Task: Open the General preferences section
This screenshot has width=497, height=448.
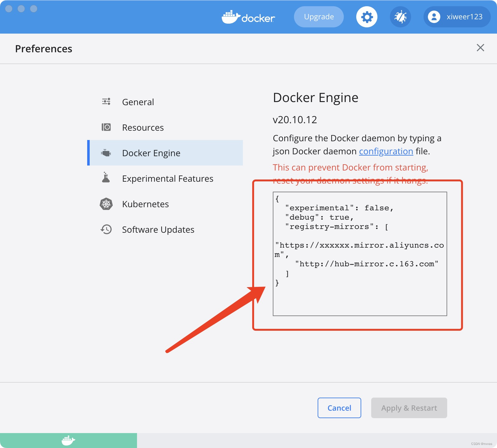Action: tap(165, 102)
